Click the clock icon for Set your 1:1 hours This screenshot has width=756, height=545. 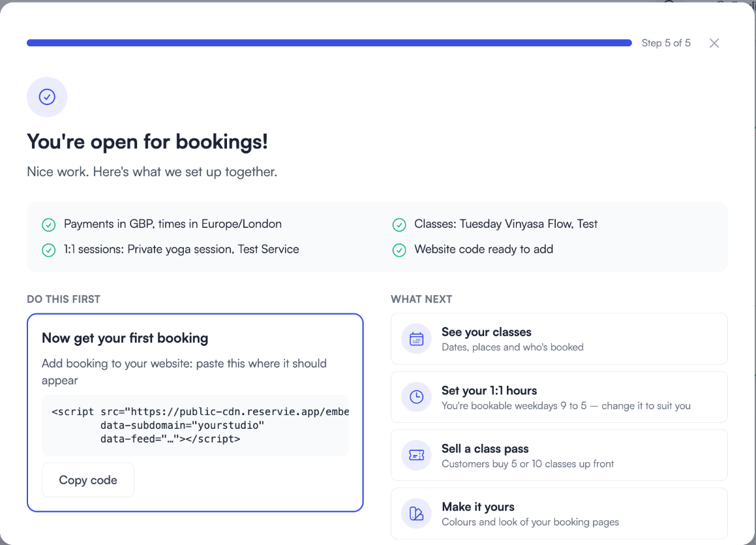417,397
